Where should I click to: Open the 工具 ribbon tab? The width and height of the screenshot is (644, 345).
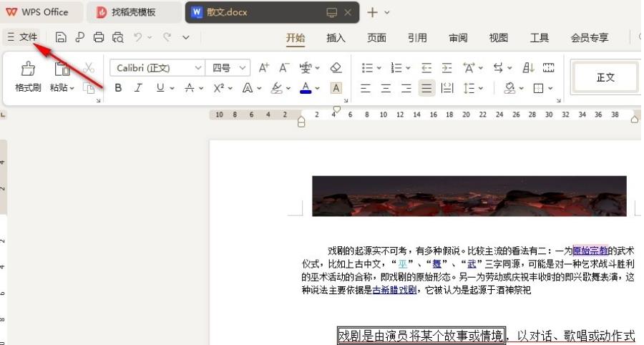pos(540,38)
